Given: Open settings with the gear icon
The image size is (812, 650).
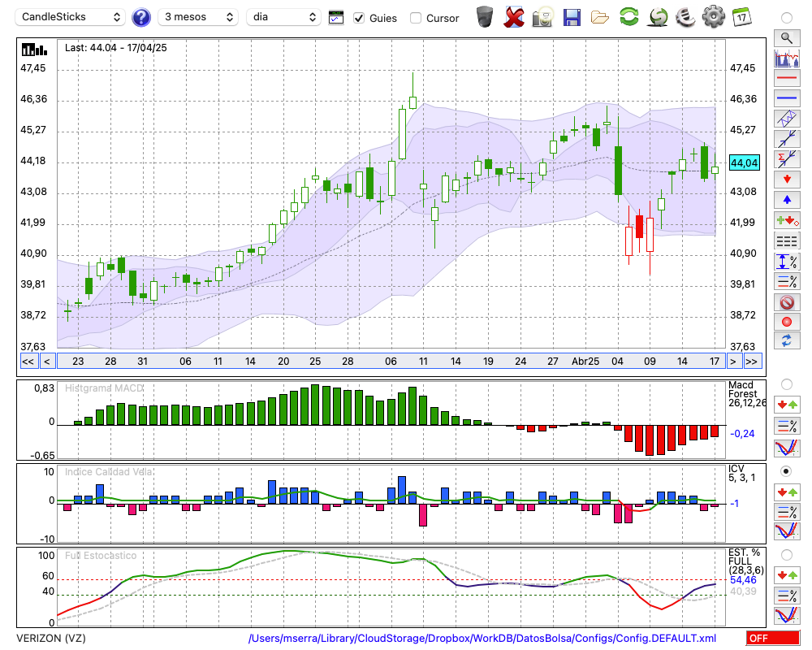Looking at the screenshot, I should pos(714,17).
